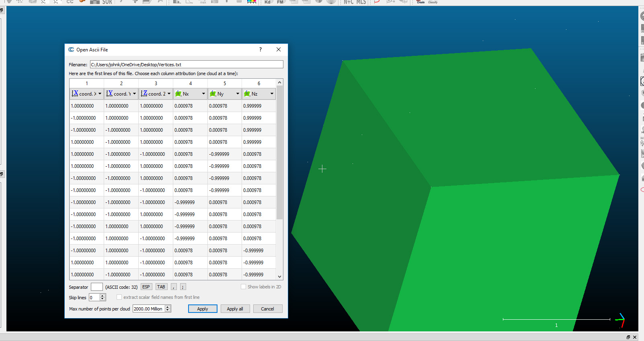This screenshot has height=341, width=644.
Task: Click the FM toolbar icon
Action: click(x=280, y=2)
